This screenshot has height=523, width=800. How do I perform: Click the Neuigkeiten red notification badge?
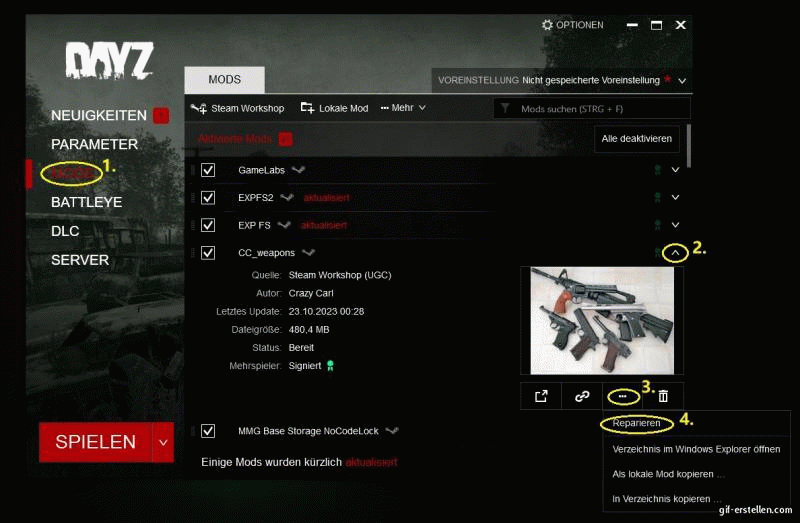click(x=161, y=116)
